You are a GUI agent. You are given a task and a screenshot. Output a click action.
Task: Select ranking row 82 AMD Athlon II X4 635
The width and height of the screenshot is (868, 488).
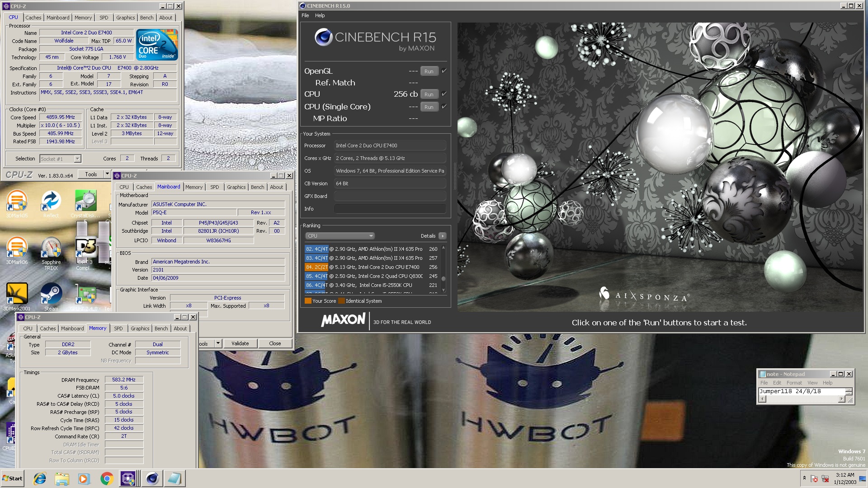point(372,249)
